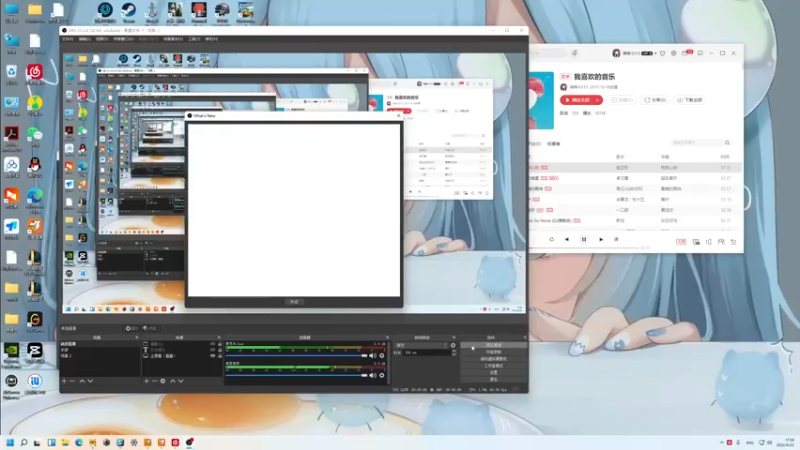Toggle visibility eye of the first source
The image size is (800, 450).
213,344
